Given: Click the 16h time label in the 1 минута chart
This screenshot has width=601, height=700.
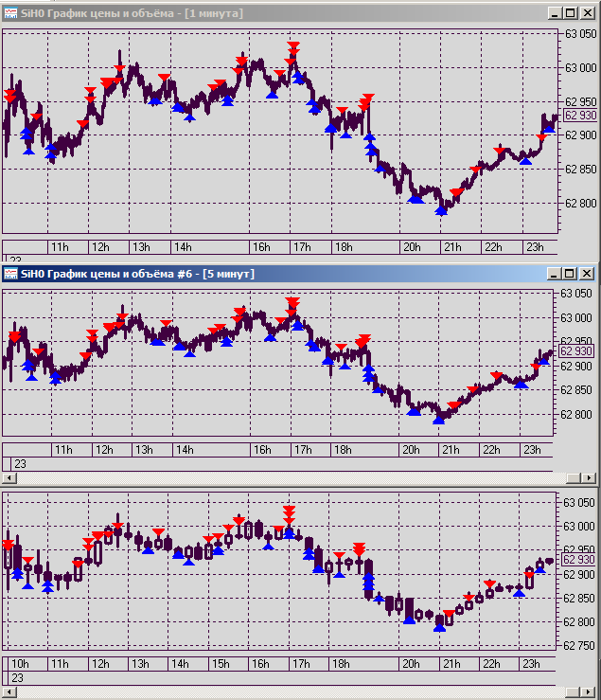Looking at the screenshot, I should pyautogui.click(x=261, y=247).
